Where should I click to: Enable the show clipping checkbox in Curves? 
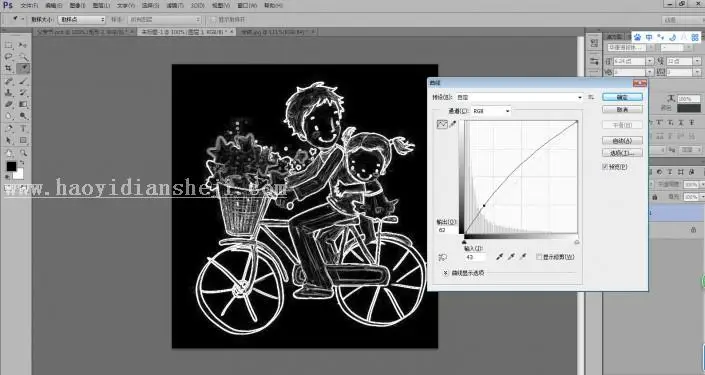tap(539, 257)
